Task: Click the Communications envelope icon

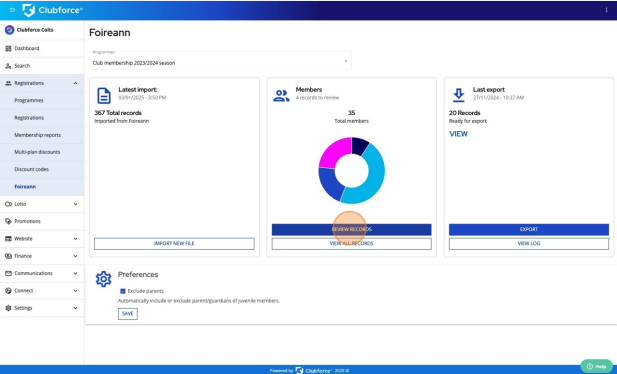Action: [x=8, y=273]
